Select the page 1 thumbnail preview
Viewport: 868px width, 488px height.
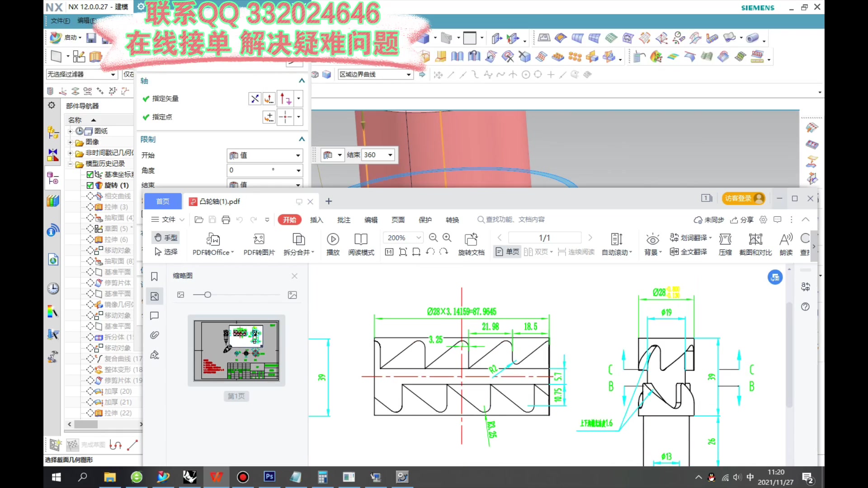click(236, 351)
